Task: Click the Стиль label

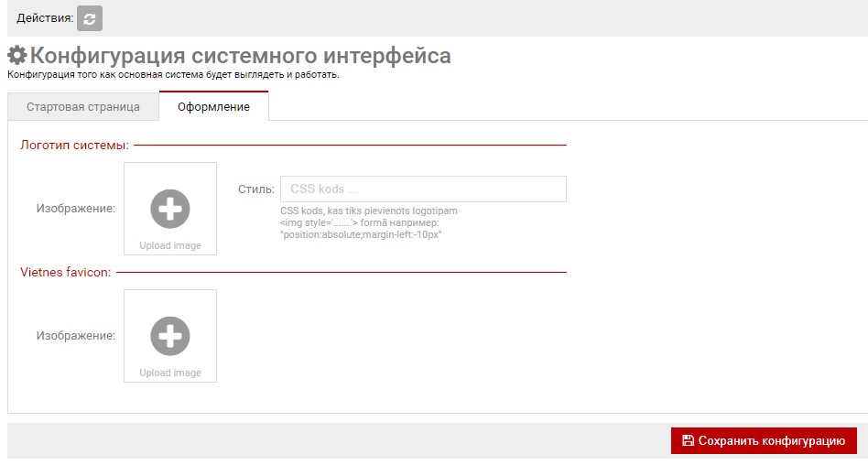Action: [255, 189]
